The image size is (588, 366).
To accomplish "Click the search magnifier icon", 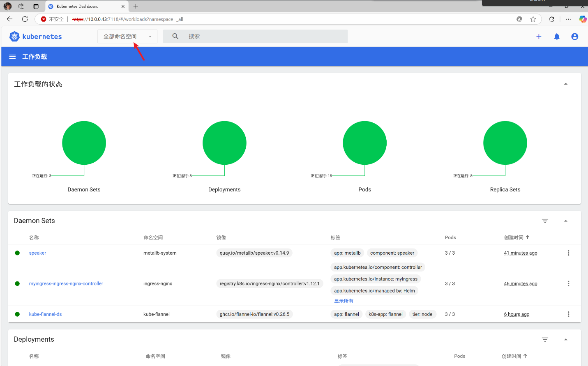I will pyautogui.click(x=175, y=36).
